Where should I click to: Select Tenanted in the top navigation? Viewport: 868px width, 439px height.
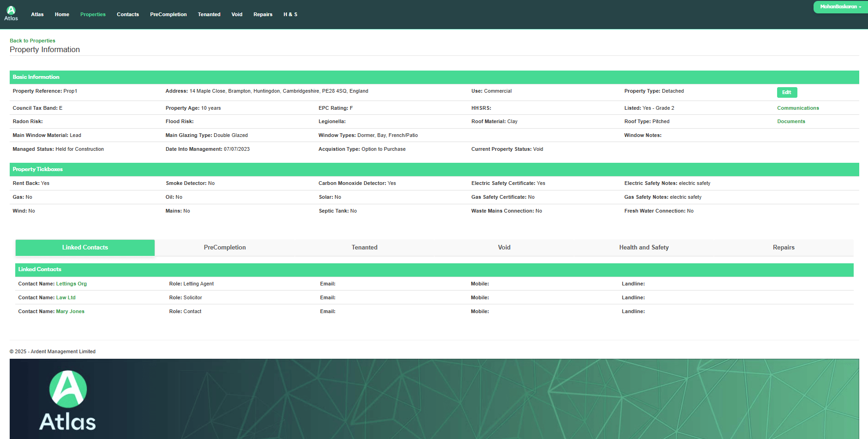pos(209,15)
